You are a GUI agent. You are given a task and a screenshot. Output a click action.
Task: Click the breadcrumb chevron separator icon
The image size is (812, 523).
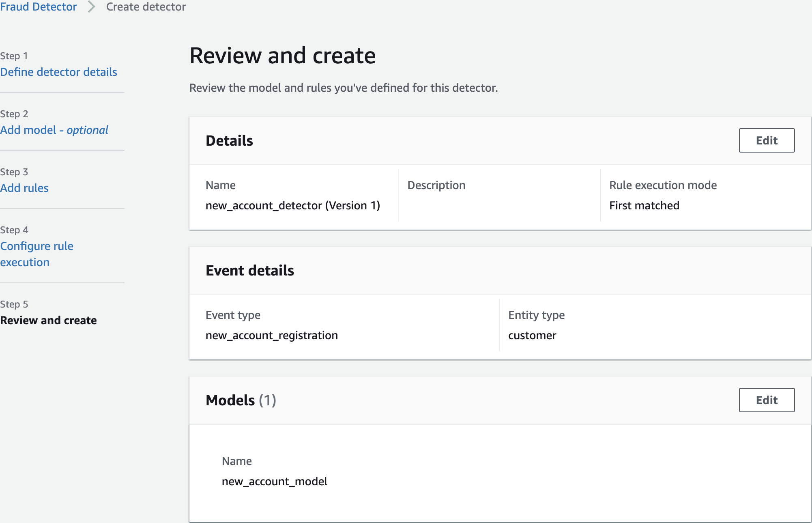[92, 7]
